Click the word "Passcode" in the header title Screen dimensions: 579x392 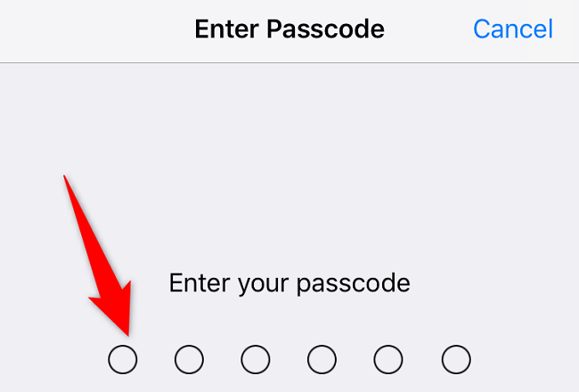325,29
